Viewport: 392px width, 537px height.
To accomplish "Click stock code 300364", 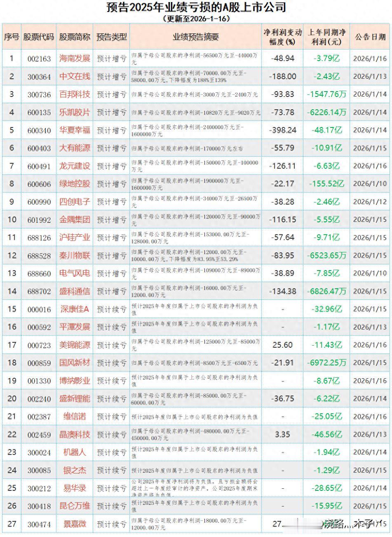I will (x=39, y=77).
